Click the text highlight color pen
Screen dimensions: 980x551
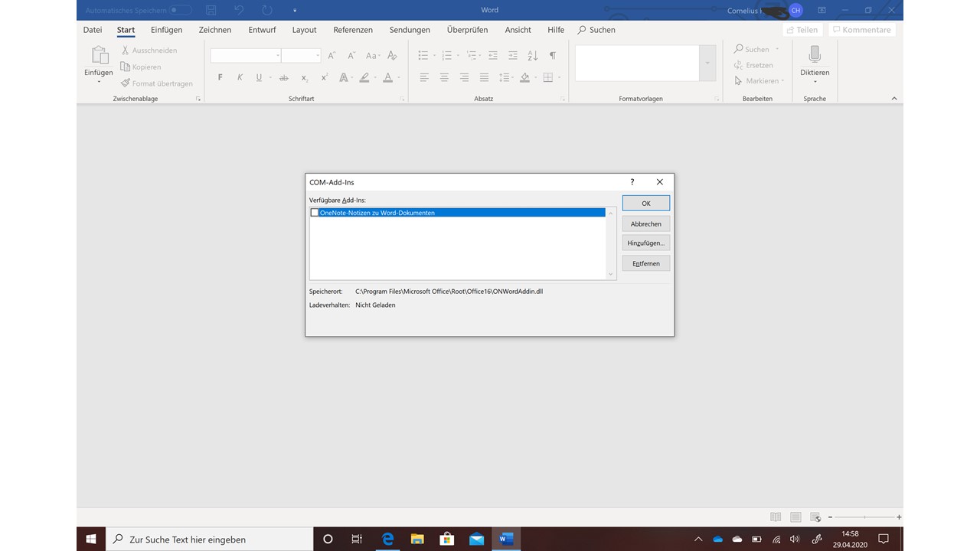pyautogui.click(x=364, y=77)
